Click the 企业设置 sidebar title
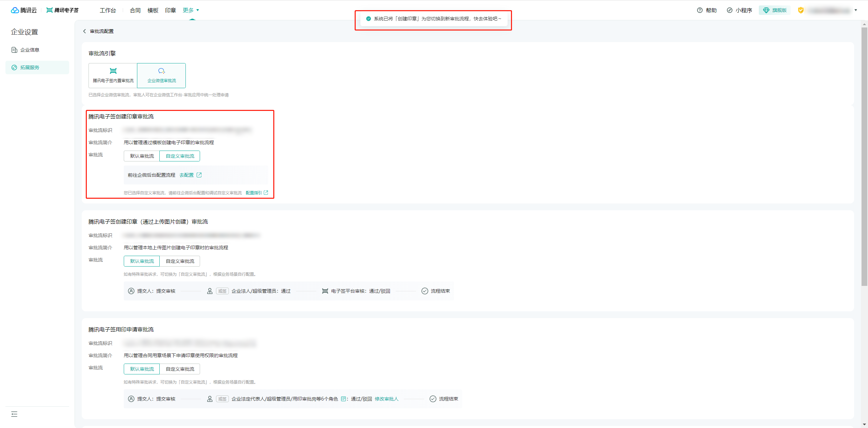868x428 pixels. pyautogui.click(x=24, y=32)
